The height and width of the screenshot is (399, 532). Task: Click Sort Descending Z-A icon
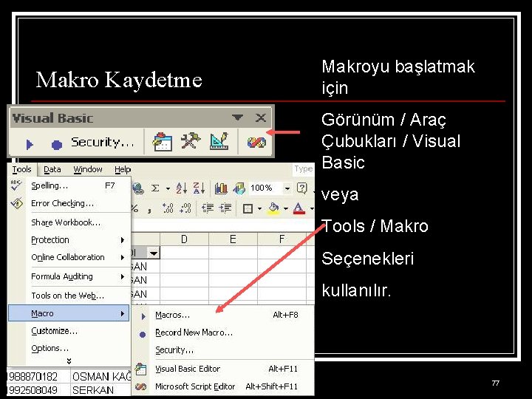click(199, 188)
